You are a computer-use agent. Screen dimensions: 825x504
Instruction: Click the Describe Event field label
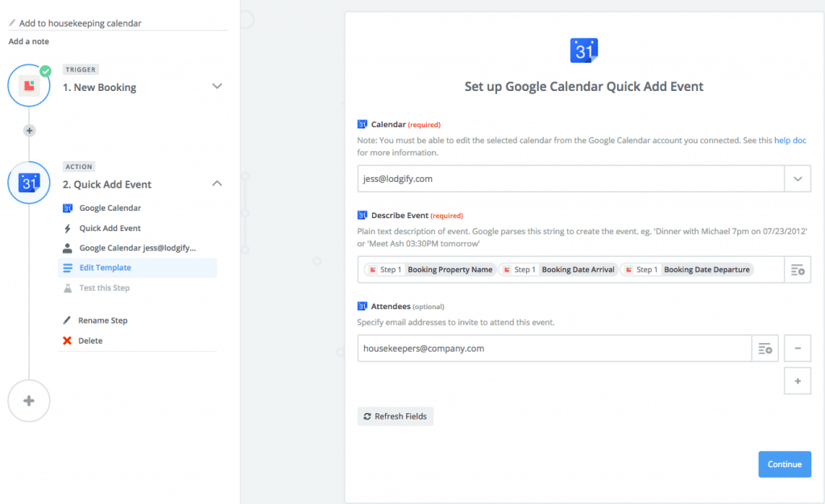[x=400, y=216]
